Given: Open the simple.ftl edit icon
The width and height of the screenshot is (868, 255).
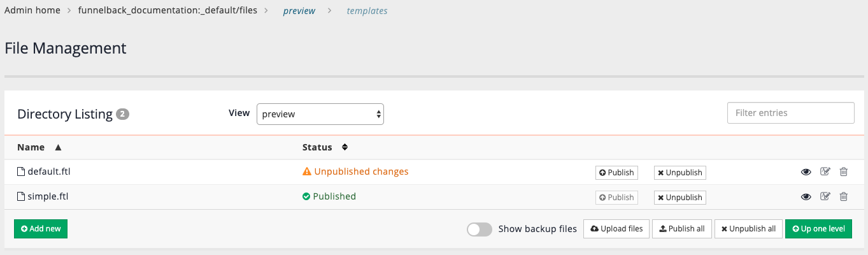Looking at the screenshot, I should pyautogui.click(x=825, y=196).
